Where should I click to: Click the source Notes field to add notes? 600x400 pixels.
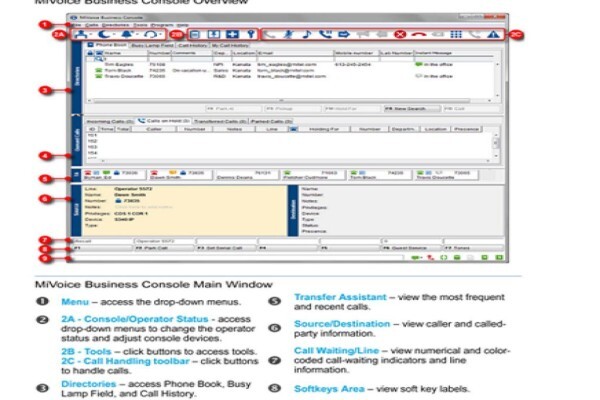click(144, 207)
